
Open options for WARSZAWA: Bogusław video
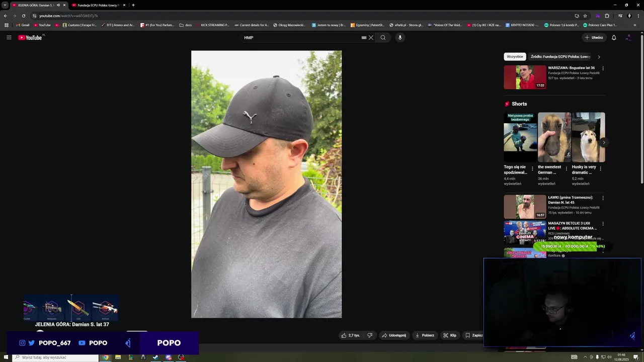603,68
